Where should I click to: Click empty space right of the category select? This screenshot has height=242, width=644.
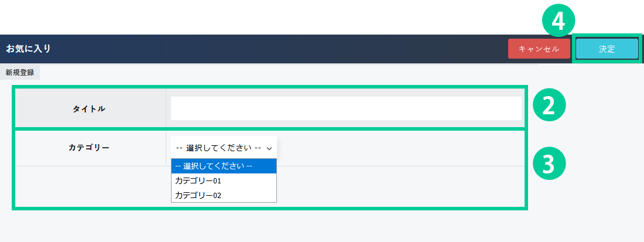[x=398, y=148]
